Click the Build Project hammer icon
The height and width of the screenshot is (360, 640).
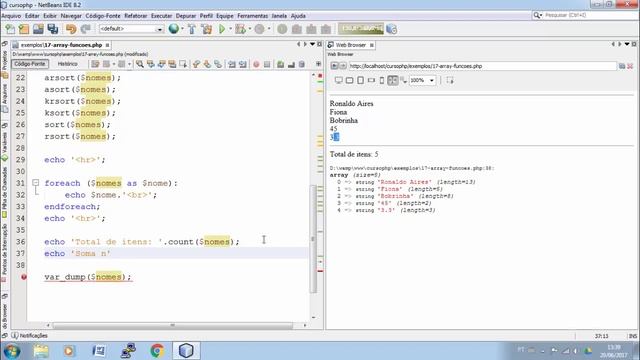pos(191,29)
